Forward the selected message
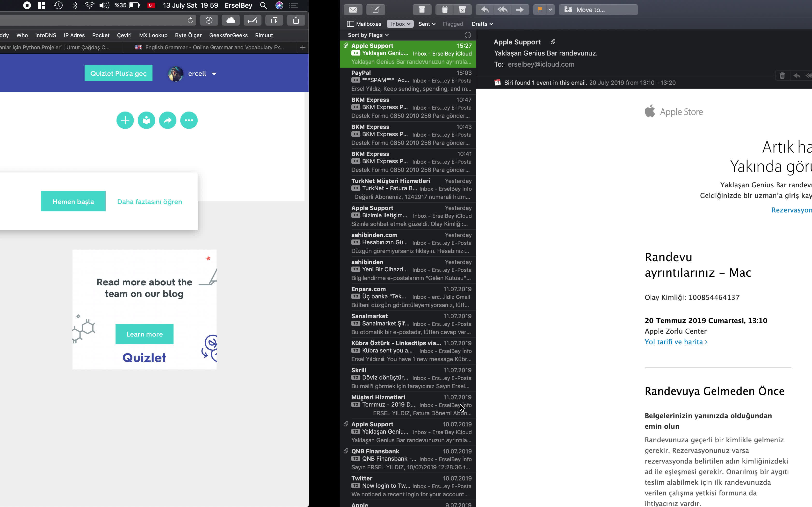The image size is (812, 507). click(519, 10)
